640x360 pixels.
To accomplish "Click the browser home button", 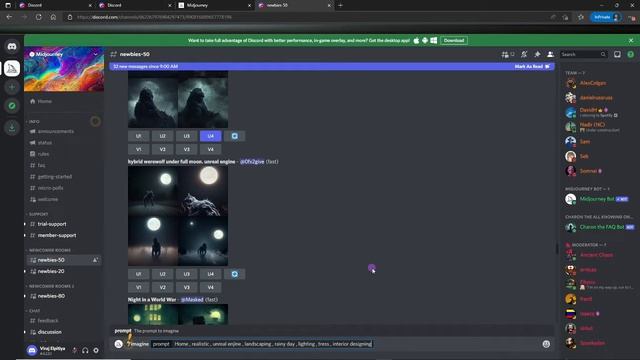I will click(53, 17).
